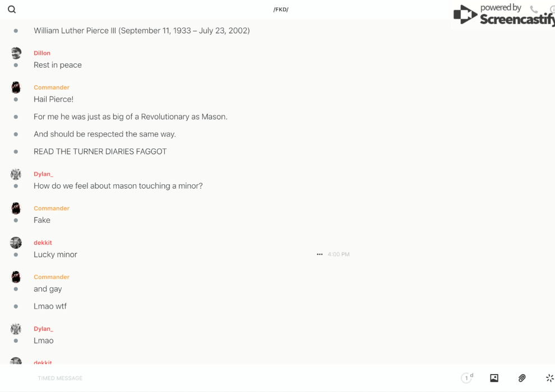This screenshot has width=555, height=392.
Task: Click the /FKD/ conversation title
Action: (x=281, y=10)
